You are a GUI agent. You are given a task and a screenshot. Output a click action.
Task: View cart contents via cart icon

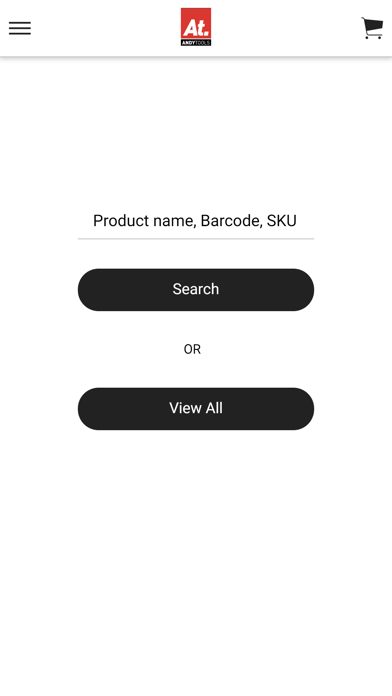pos(372,28)
